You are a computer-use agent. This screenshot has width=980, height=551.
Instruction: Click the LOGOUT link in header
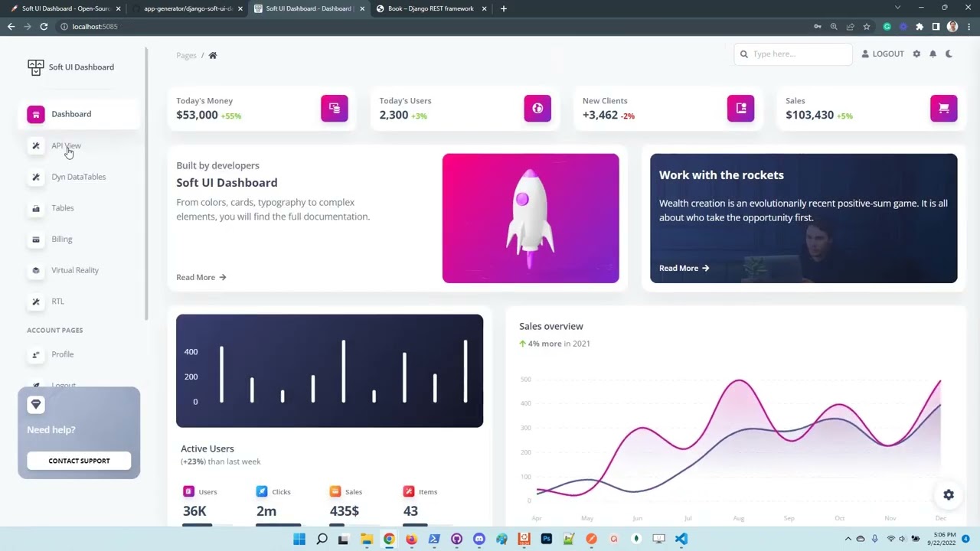click(883, 54)
